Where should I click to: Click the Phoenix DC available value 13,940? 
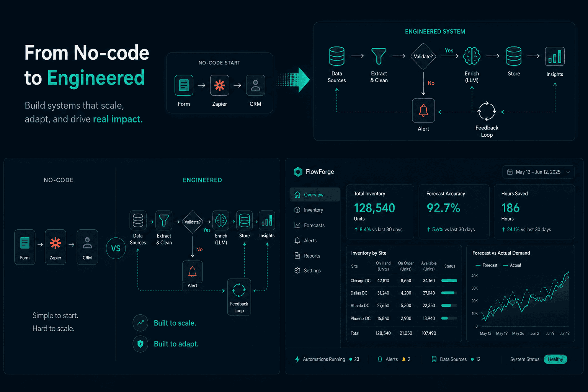pos(429,318)
